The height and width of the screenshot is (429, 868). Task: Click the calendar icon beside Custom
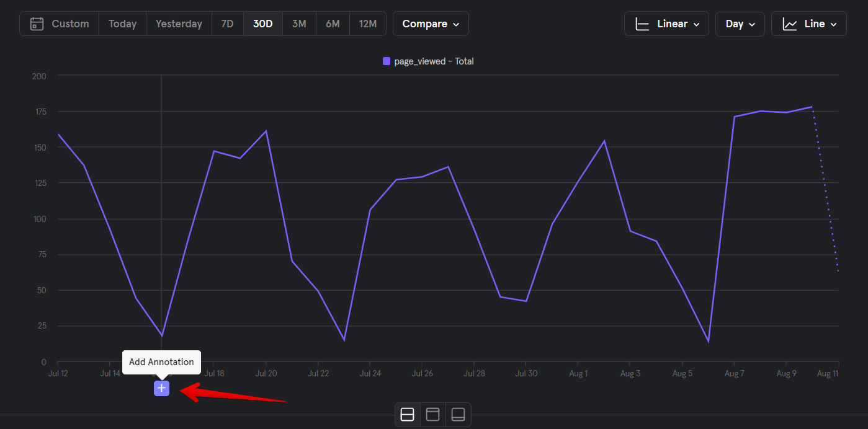pos(37,24)
